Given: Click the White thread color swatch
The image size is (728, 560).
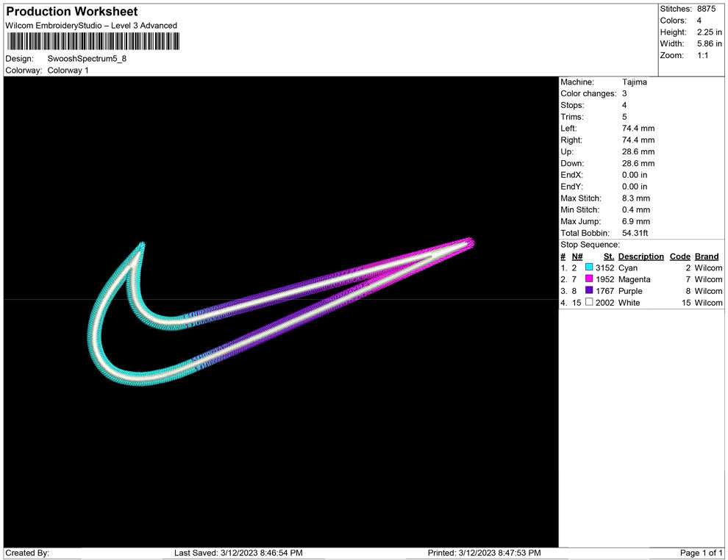Looking at the screenshot, I should coord(589,303).
